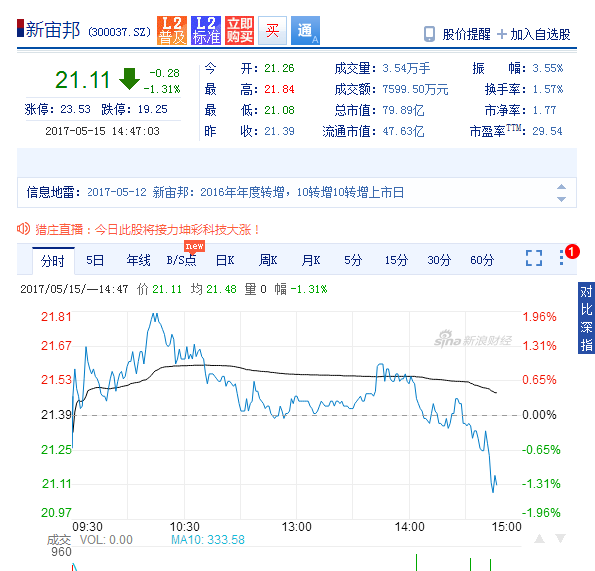Switch to the 5日 chart tab

[x=95, y=260]
